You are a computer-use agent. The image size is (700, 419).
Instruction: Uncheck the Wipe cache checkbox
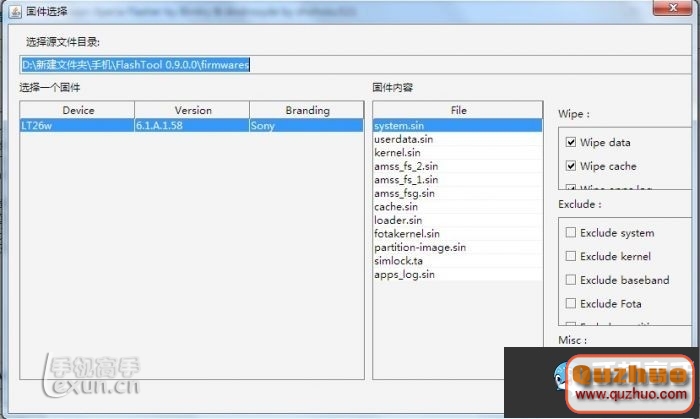click(x=571, y=166)
